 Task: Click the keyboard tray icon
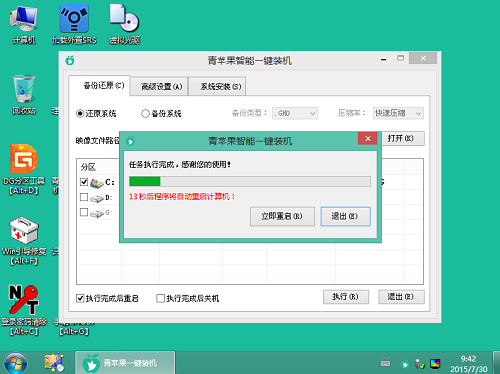[386, 363]
